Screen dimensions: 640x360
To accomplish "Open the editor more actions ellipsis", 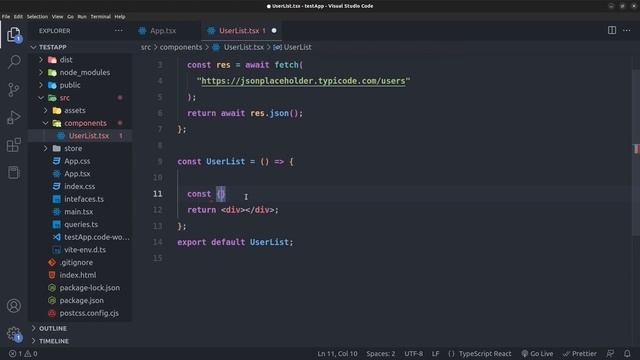I will (x=627, y=30).
